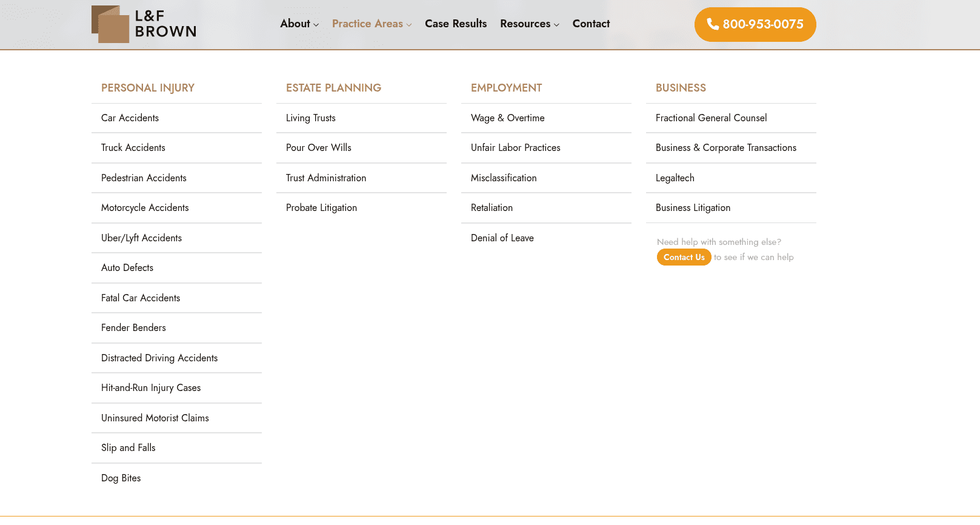The image size is (980, 525).
Task: Select Hit-and-Run Injury Cases
Action: [176, 388]
